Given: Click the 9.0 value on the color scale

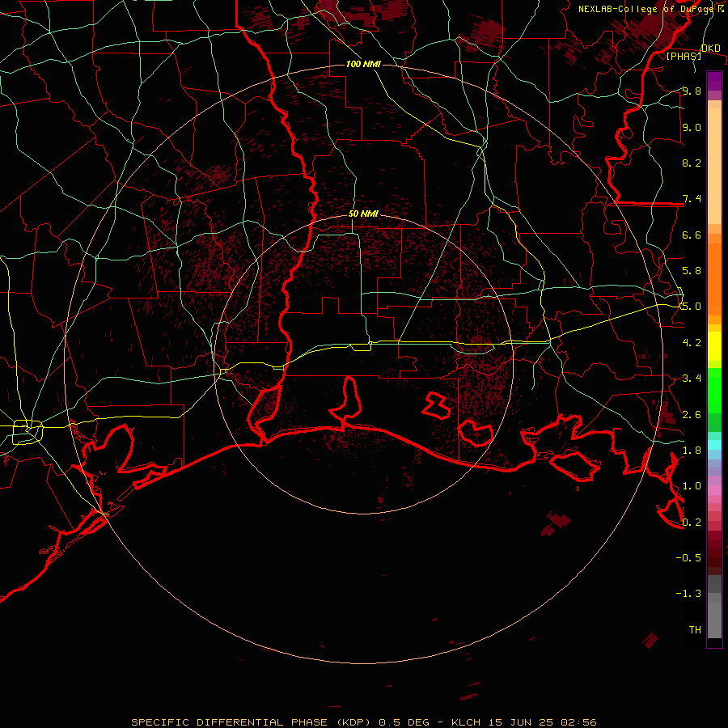Looking at the screenshot, I should [x=692, y=127].
